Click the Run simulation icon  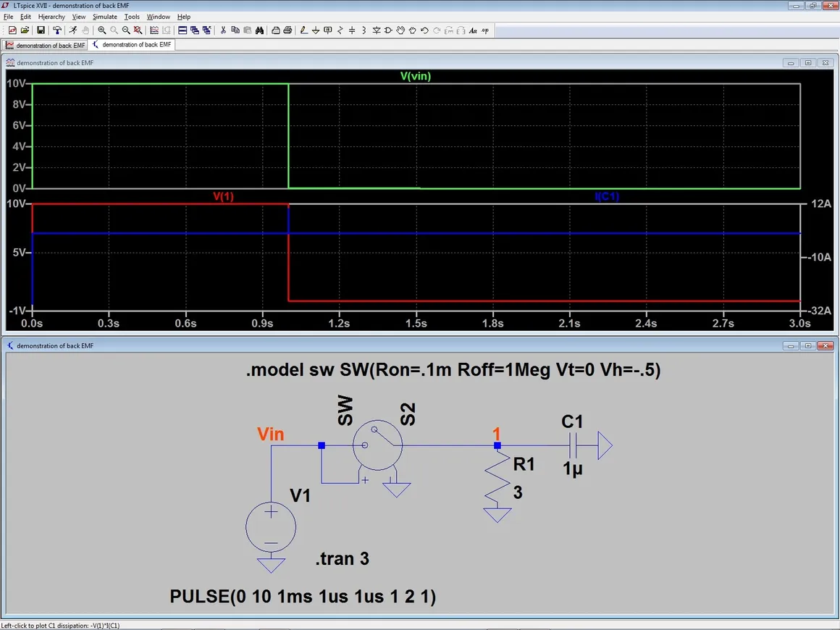(73, 30)
